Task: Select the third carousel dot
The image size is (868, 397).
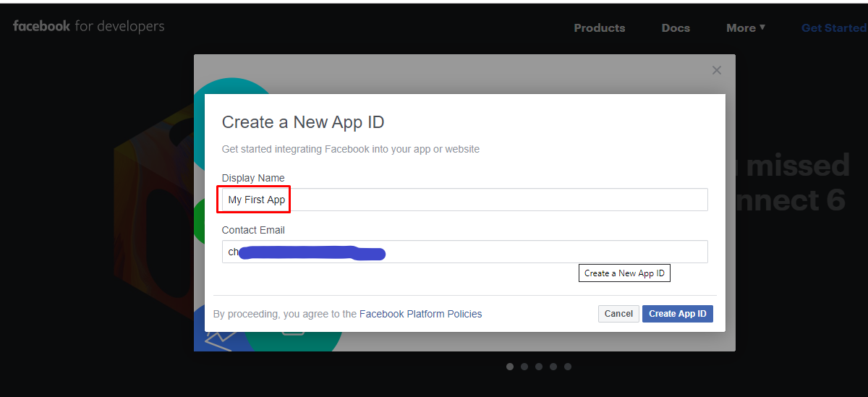Action: (539, 367)
